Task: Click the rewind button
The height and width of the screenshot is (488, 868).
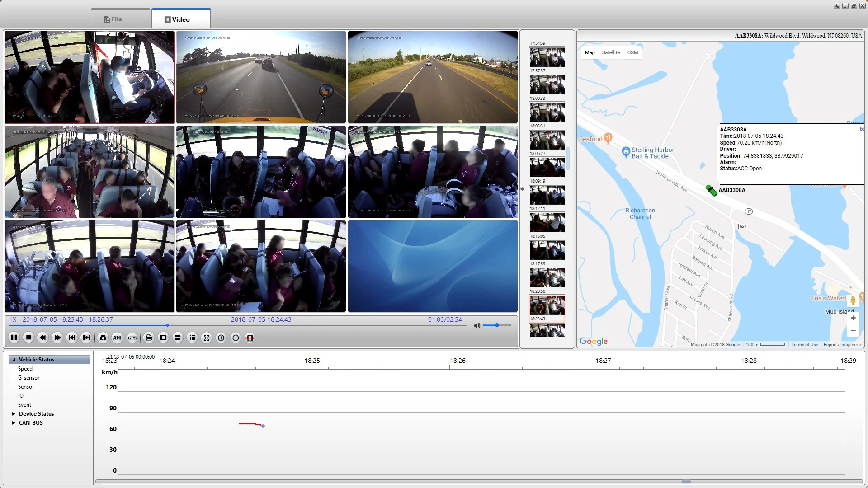Action: pyautogui.click(x=43, y=338)
